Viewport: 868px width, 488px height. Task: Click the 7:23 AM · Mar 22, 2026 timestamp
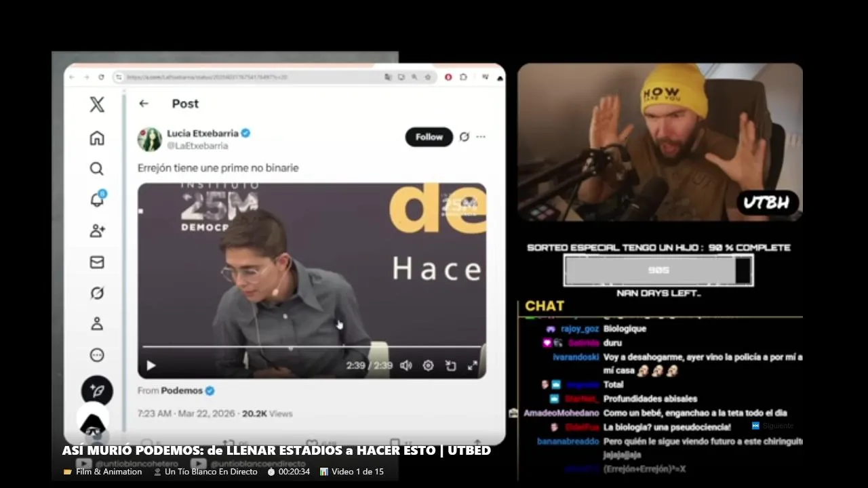[186, 413]
